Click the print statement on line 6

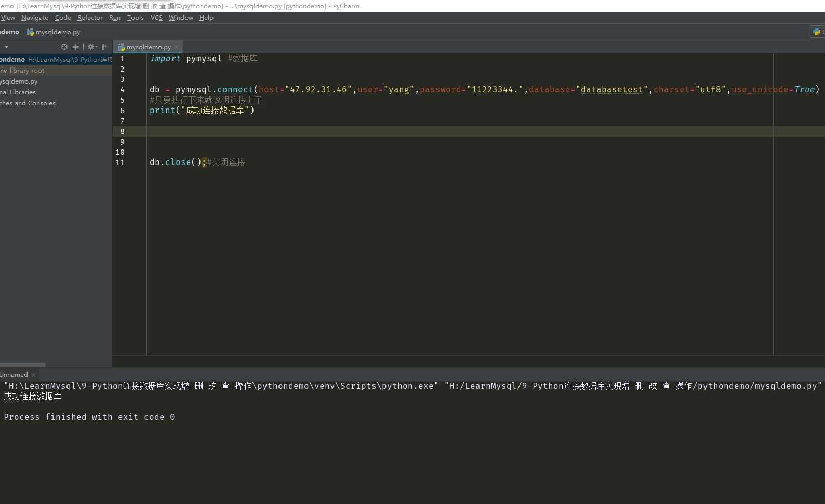click(202, 111)
